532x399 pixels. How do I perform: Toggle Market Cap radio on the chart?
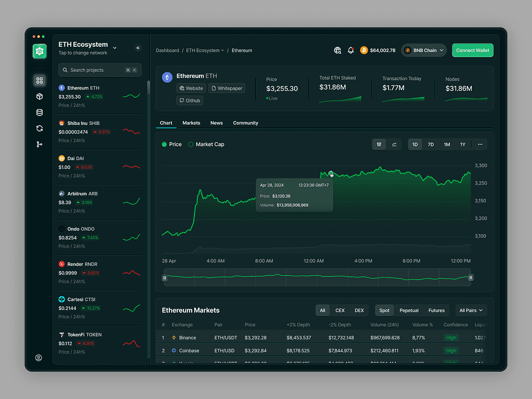tap(191, 144)
